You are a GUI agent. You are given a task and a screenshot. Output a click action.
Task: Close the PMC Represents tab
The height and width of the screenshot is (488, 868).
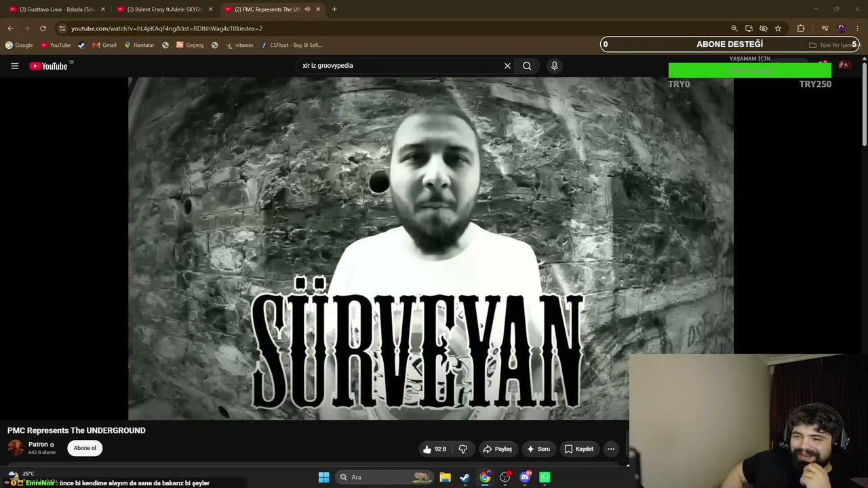(318, 9)
